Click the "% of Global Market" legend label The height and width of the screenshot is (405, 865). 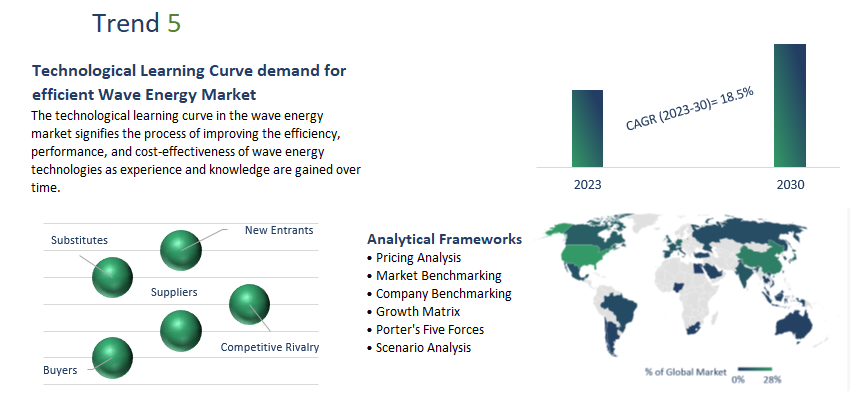(x=686, y=372)
